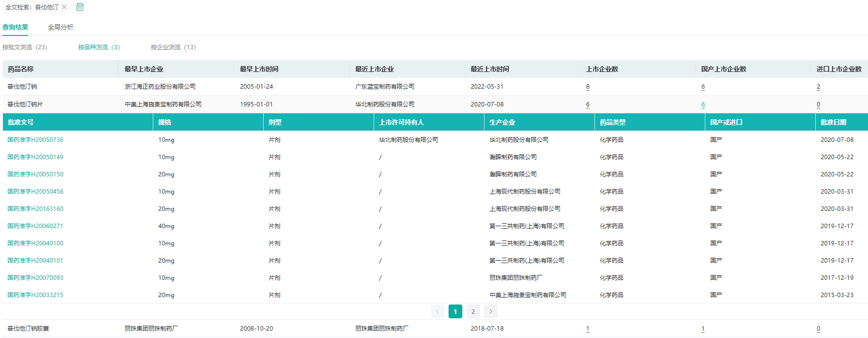Go to the next page arrow

coord(490,311)
